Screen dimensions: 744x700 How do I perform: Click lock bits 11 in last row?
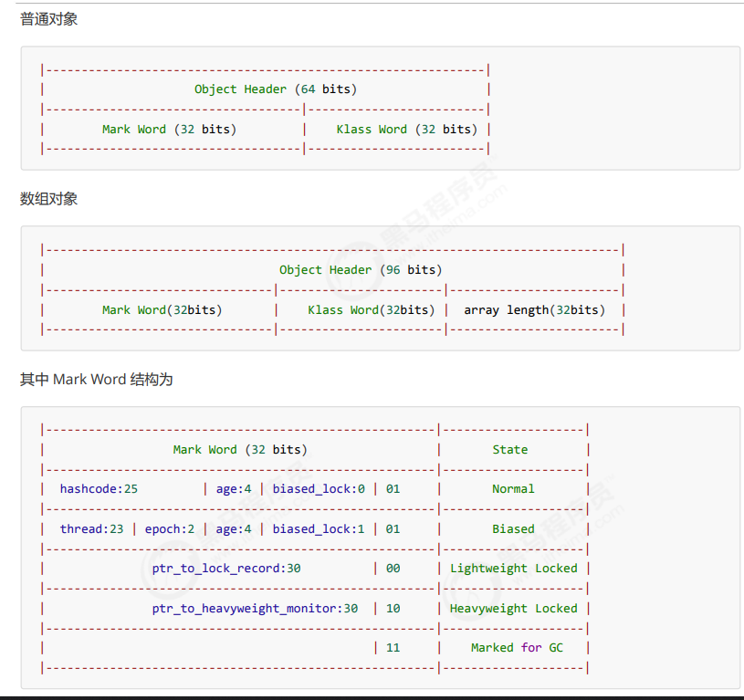pyautogui.click(x=393, y=648)
